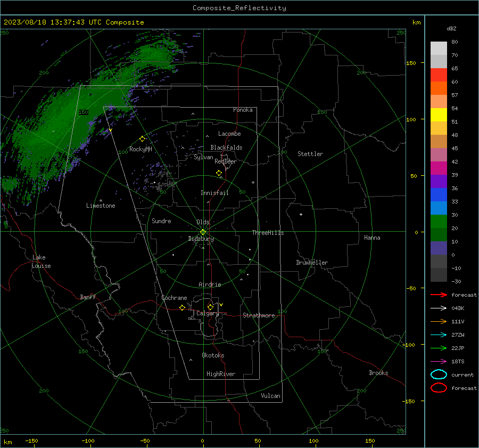479x448 pixels.
Task: Click the Okotoks label
Action: 213,355
